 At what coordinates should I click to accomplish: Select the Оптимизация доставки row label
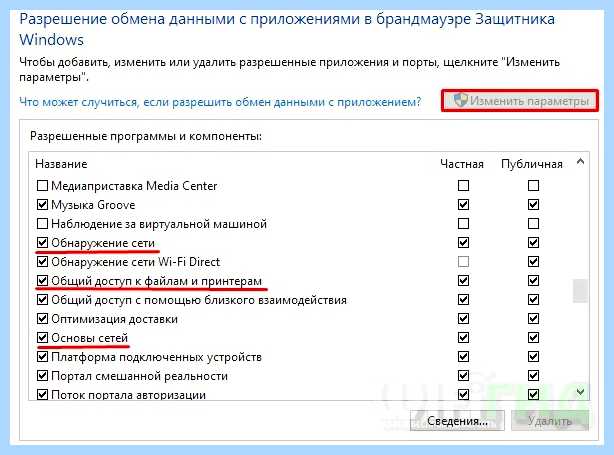pos(114,319)
